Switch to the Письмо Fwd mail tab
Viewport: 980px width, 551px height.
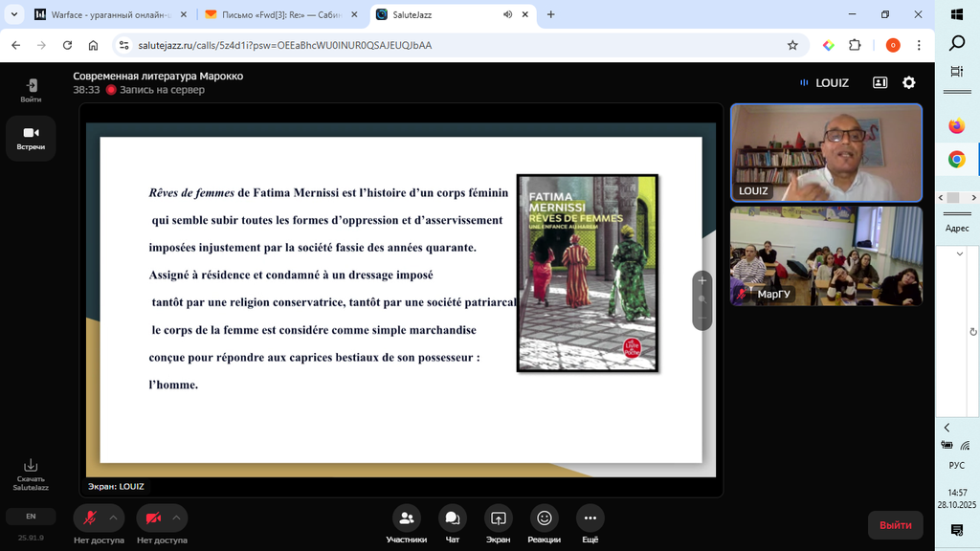pyautogui.click(x=278, y=14)
